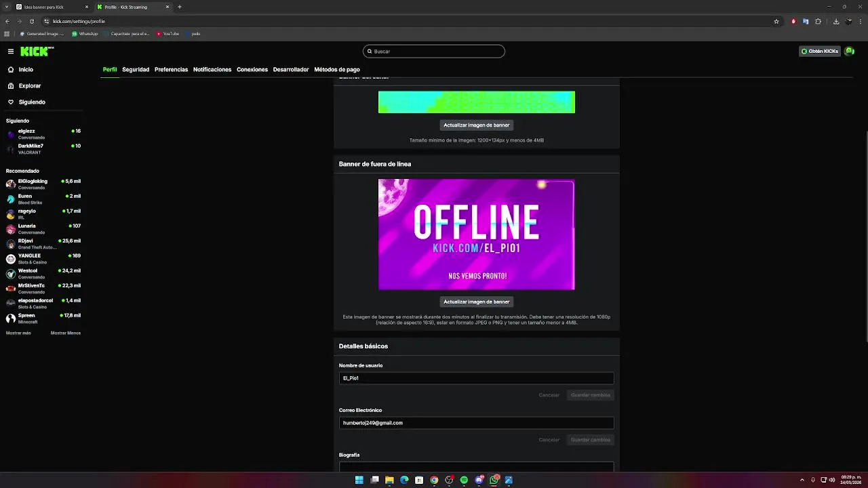Open WhatsApp from taskbar
This screenshot has width=868, height=488.
pos(494,480)
